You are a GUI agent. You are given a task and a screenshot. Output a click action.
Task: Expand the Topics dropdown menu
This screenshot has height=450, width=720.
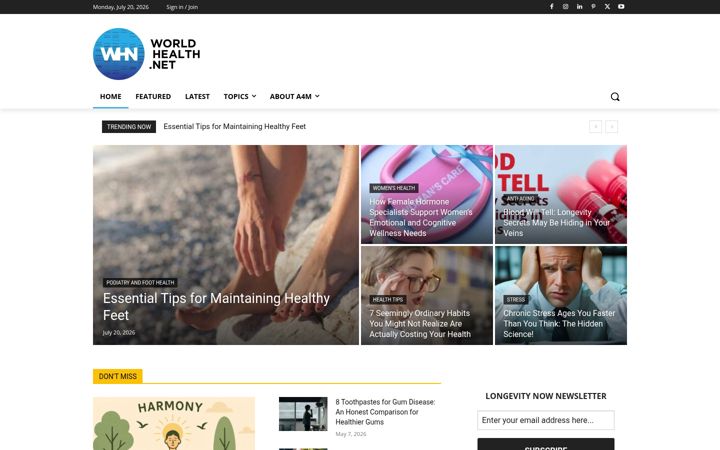240,96
